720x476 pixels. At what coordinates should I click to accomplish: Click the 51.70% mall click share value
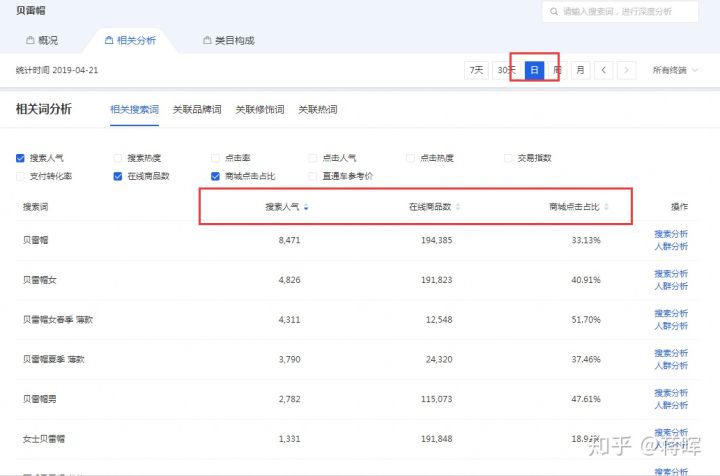coord(586,319)
